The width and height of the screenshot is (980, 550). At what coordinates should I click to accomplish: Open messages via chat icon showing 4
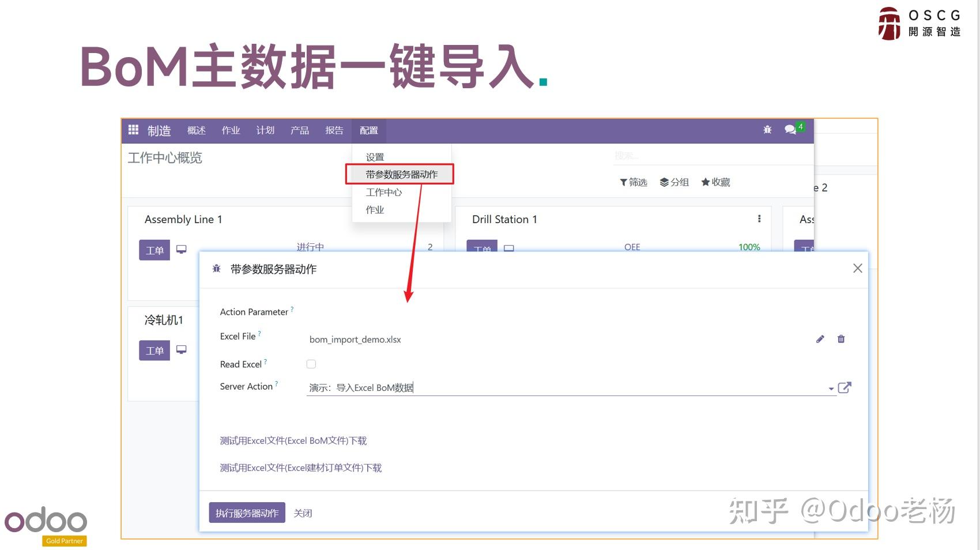790,129
